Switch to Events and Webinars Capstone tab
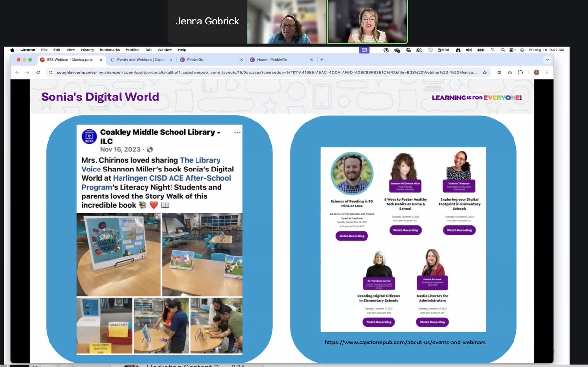 [142, 60]
